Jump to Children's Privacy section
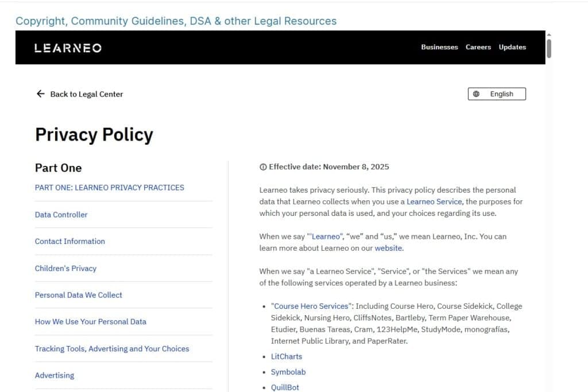Viewport: 588px width, 392px height. [x=65, y=269]
